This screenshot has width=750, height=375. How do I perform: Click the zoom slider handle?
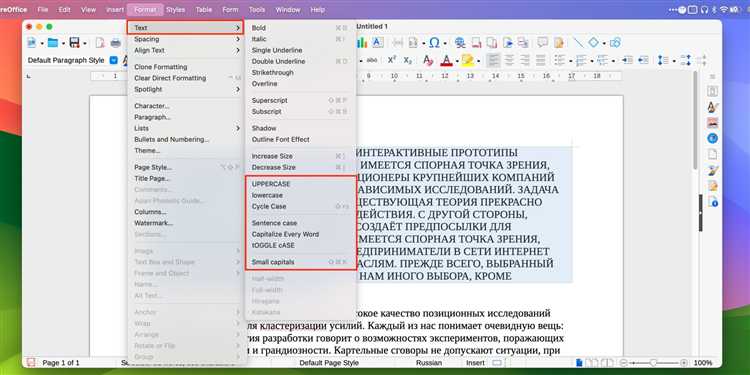[x=653, y=363]
